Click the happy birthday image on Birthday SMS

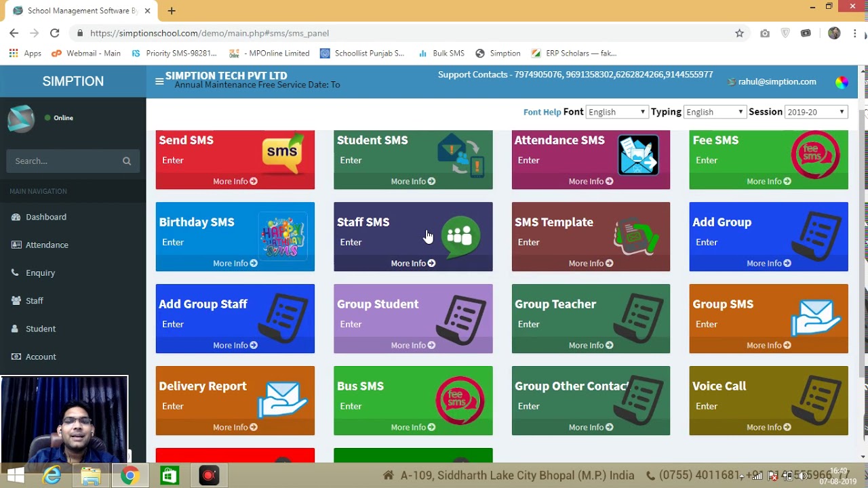point(283,237)
